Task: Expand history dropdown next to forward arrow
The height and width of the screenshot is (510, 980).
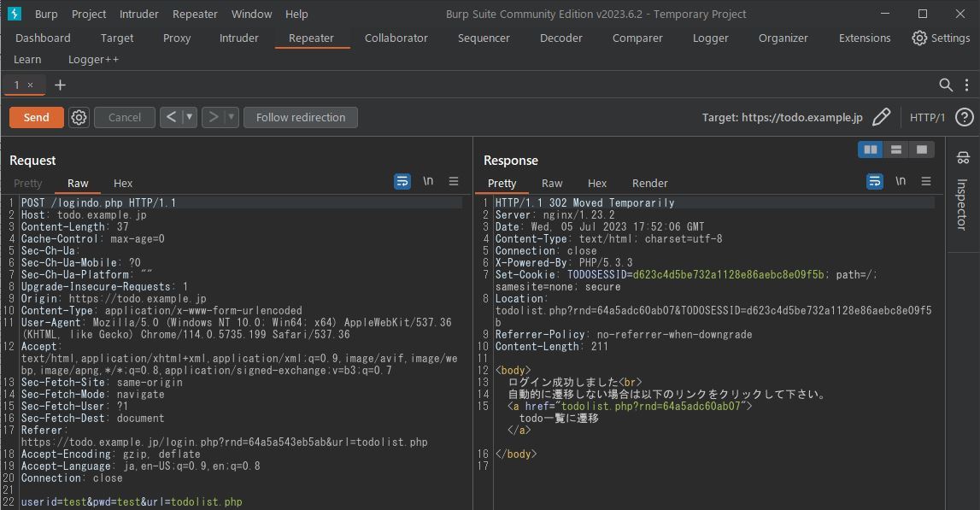Action: 231,117
